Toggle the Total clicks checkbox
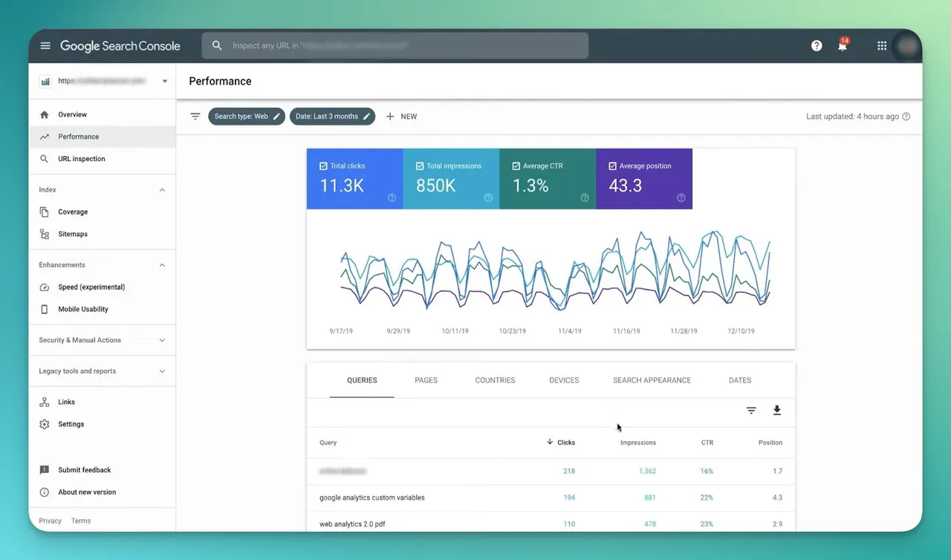 323,166
